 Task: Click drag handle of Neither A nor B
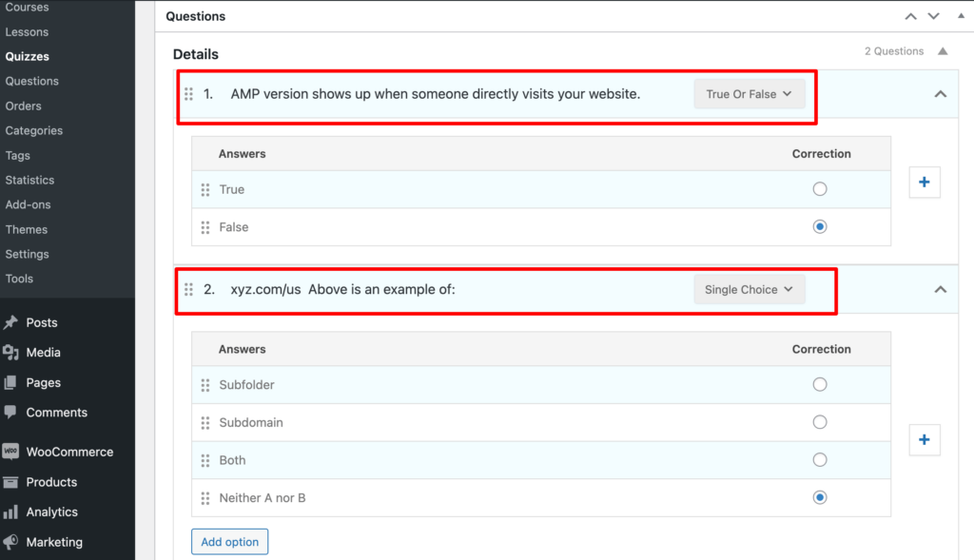click(205, 498)
